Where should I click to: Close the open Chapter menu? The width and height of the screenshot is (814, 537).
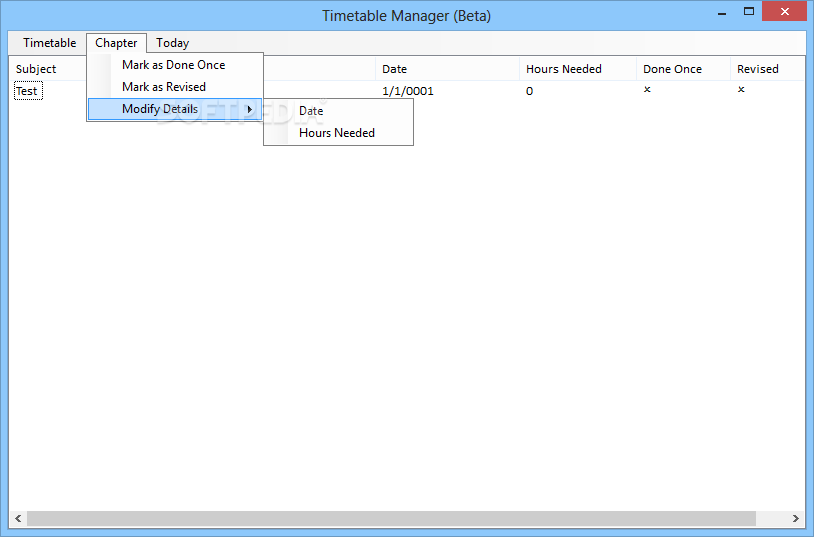coord(116,43)
